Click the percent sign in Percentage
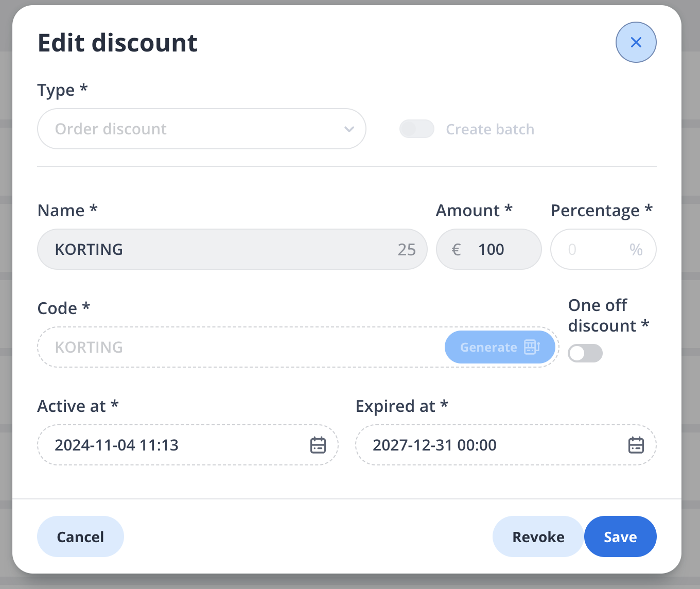 click(636, 250)
